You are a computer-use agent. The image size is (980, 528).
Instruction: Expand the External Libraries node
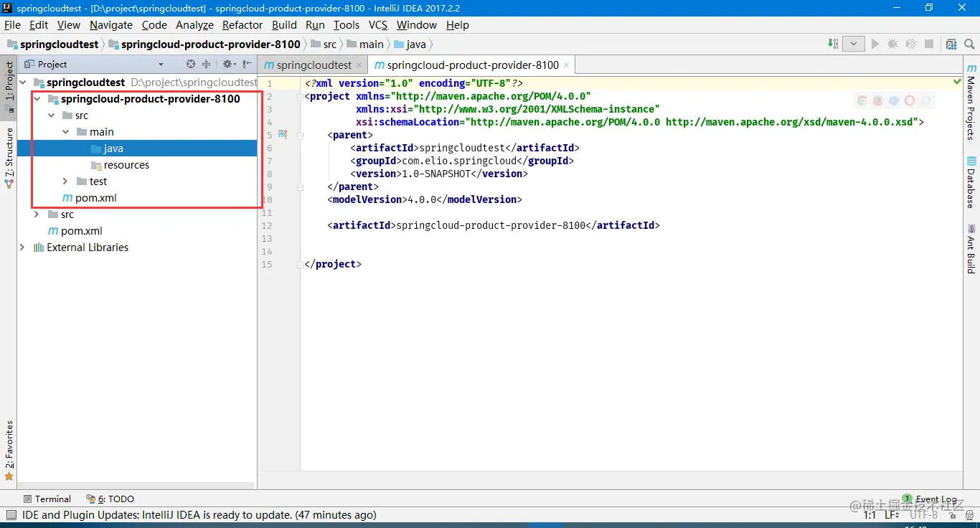(22, 247)
